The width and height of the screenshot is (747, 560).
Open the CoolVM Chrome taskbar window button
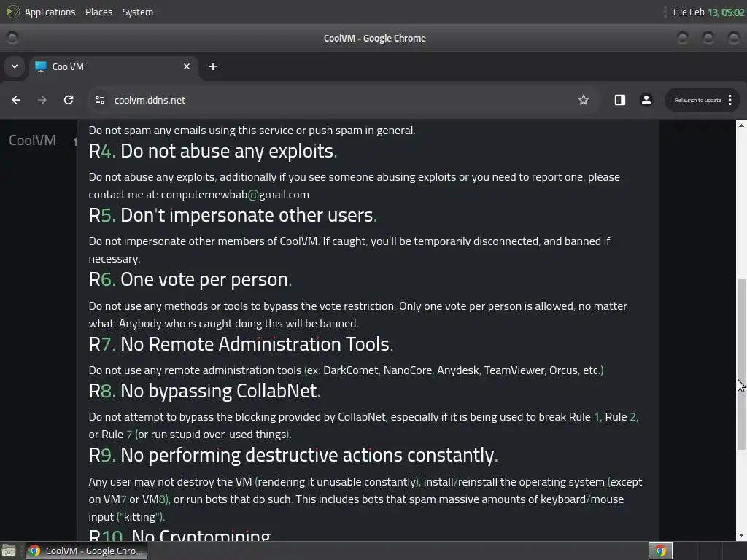[x=87, y=551]
